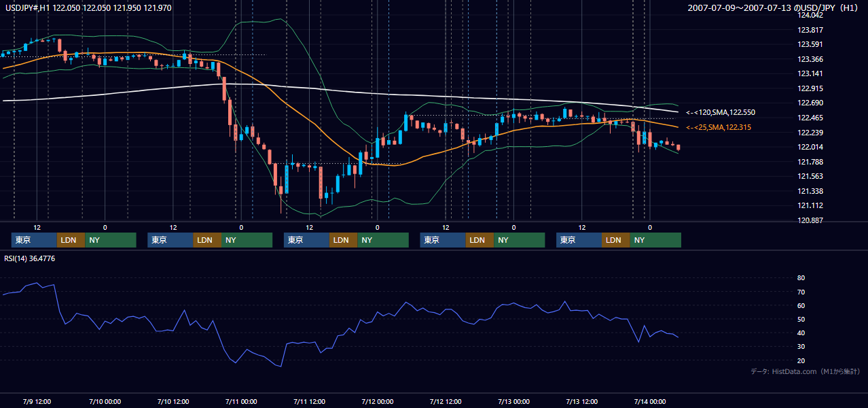Click price axis value 121.563
The width and height of the screenshot is (868, 408).
click(x=810, y=176)
